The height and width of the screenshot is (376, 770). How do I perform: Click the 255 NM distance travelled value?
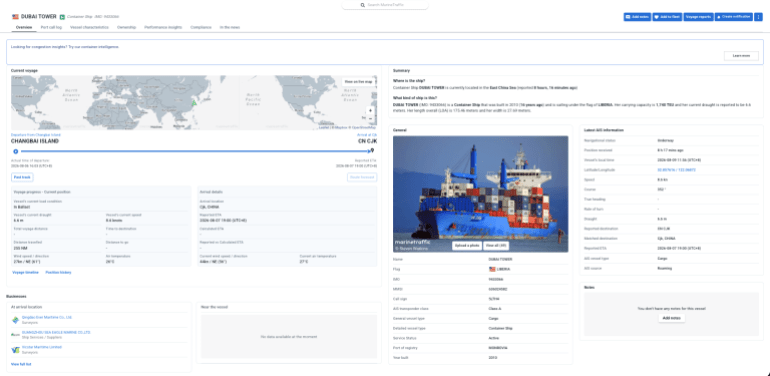coord(21,248)
